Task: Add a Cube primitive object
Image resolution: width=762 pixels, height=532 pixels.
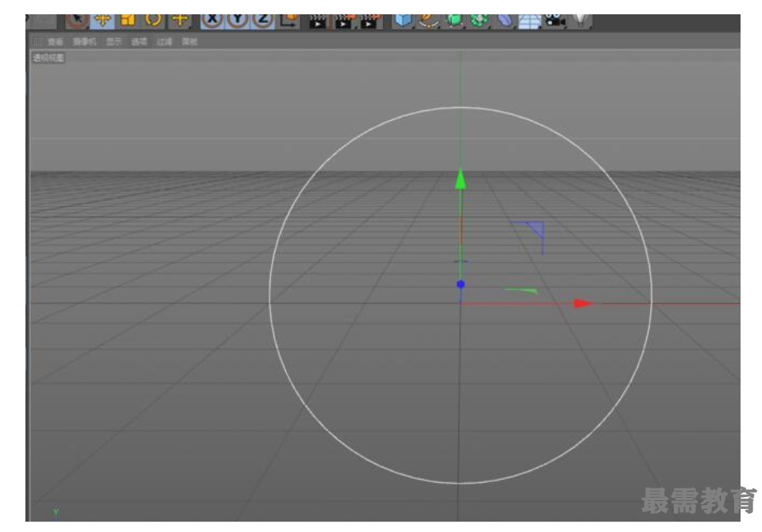Action: [x=404, y=21]
